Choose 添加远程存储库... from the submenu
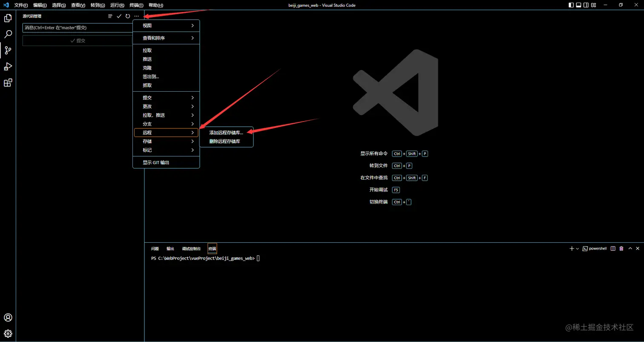Viewport: 644px width, 342px height. click(x=226, y=133)
